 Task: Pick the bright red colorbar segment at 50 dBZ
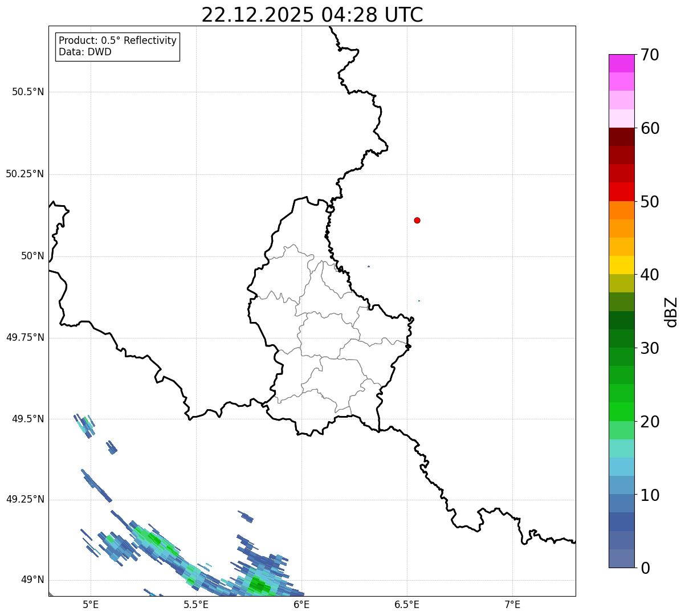[x=621, y=192]
